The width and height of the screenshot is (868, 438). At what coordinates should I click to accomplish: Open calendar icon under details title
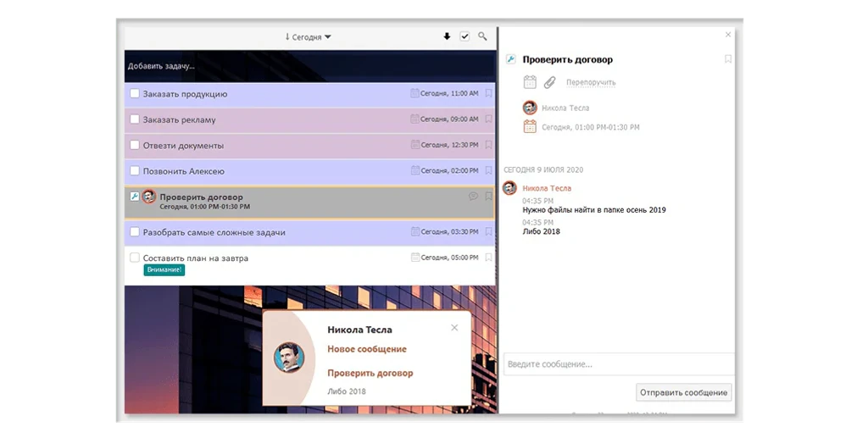tap(530, 82)
